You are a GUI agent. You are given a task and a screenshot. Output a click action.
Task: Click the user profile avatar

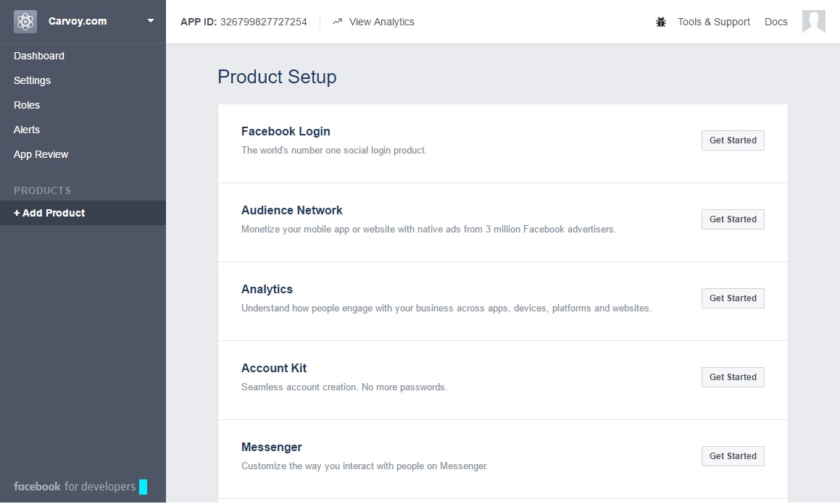pos(814,22)
